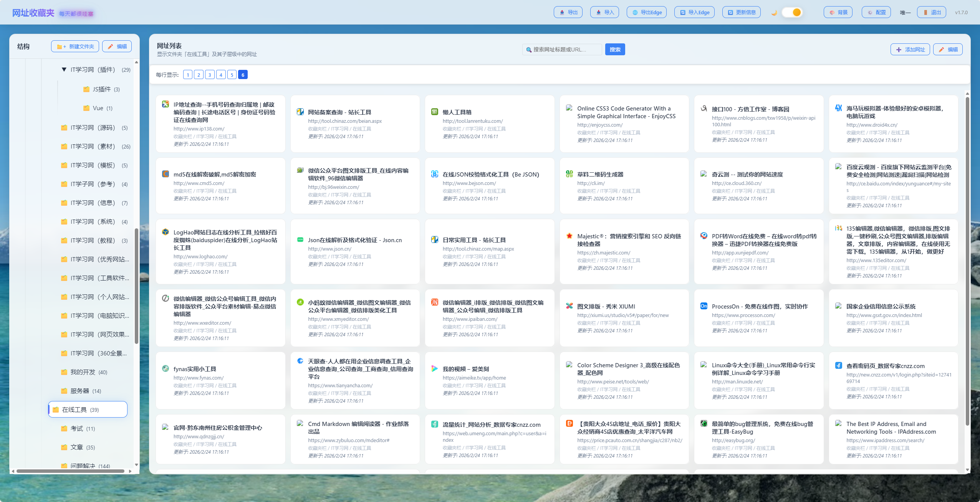Image resolution: width=980 pixels, height=502 pixels.
Task: Click the LogHao cube favicon
Action: pyautogui.click(x=166, y=232)
